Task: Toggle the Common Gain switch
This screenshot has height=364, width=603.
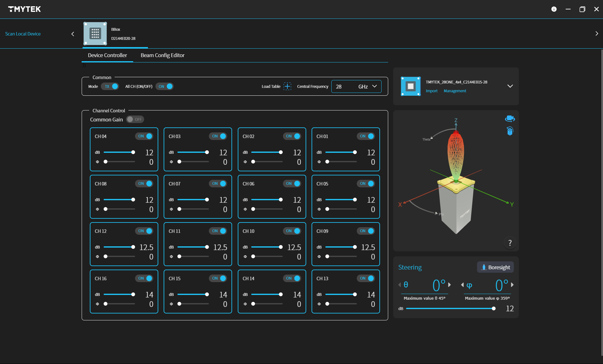Action: pos(135,120)
